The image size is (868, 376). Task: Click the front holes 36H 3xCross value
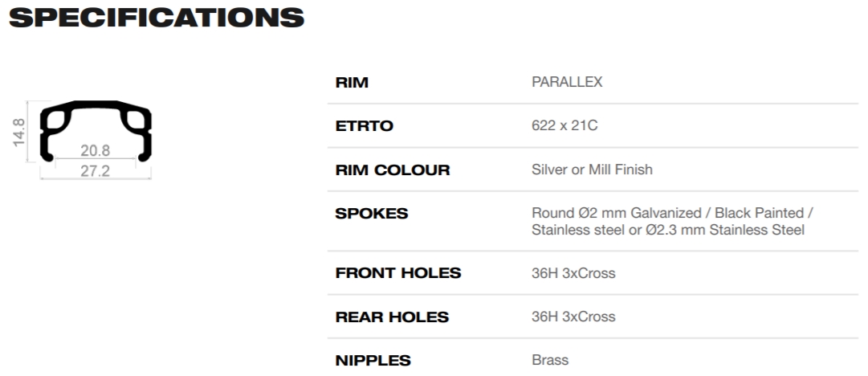[x=573, y=273]
